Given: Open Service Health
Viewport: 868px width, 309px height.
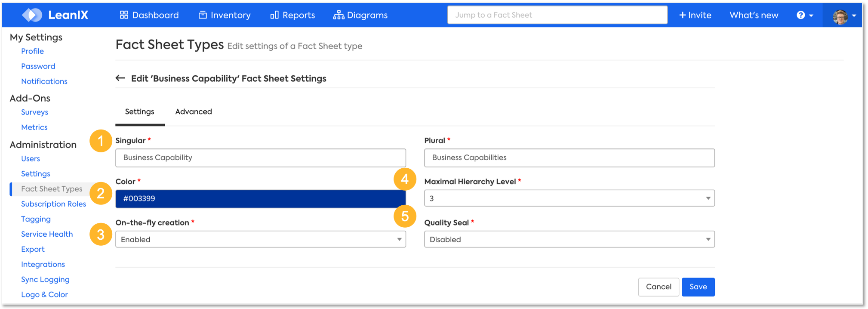Looking at the screenshot, I should coord(47,234).
